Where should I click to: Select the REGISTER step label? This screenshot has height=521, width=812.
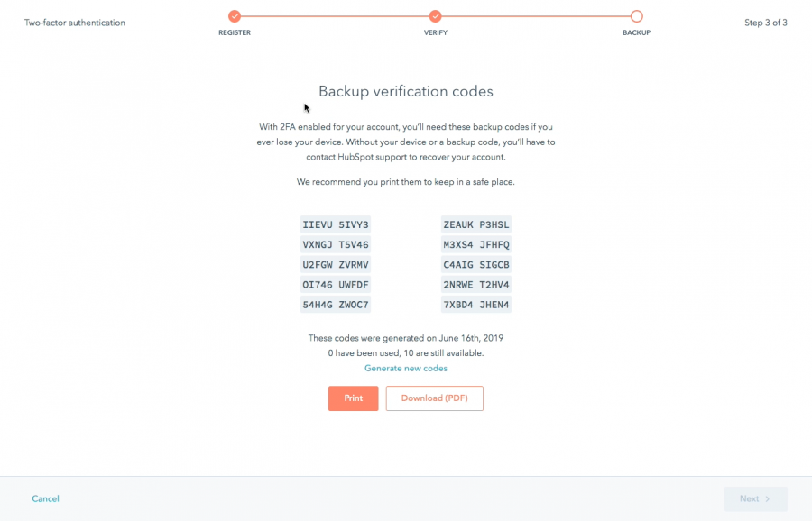tap(235, 32)
